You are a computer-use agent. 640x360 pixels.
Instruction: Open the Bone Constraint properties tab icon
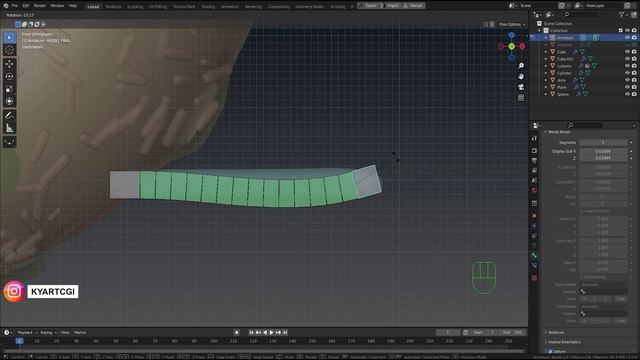534,265
